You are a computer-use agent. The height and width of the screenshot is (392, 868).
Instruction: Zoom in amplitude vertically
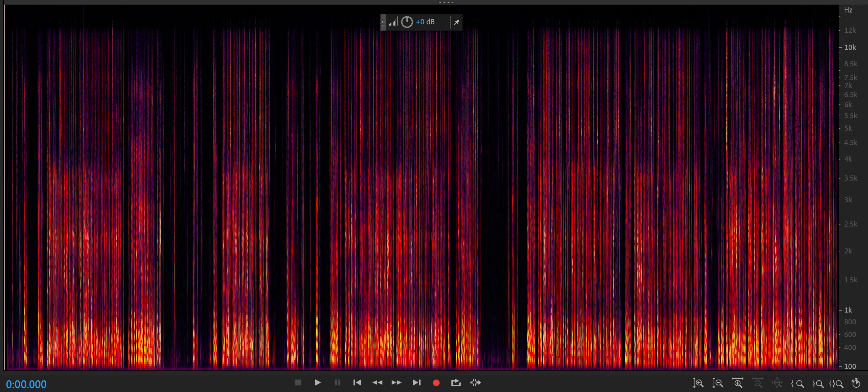[698, 383]
